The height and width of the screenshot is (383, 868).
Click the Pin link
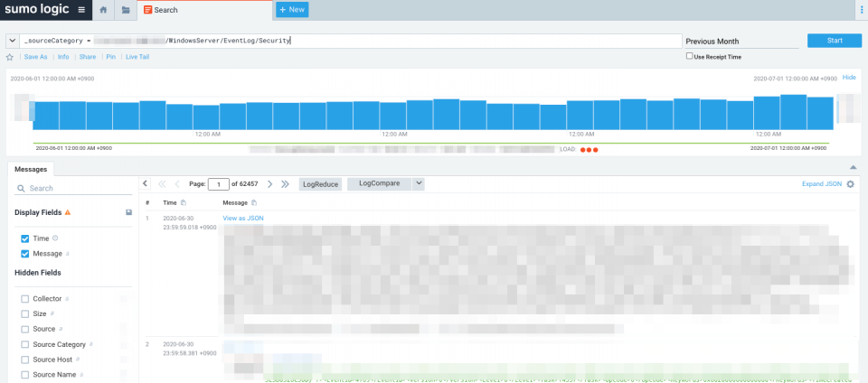(110, 57)
